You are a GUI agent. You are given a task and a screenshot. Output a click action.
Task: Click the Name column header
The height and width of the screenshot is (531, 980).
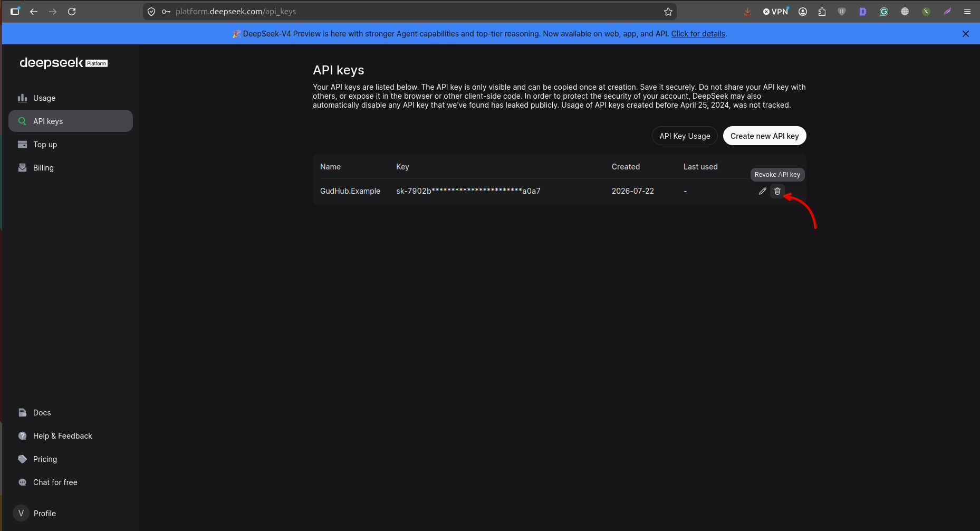[330, 167]
